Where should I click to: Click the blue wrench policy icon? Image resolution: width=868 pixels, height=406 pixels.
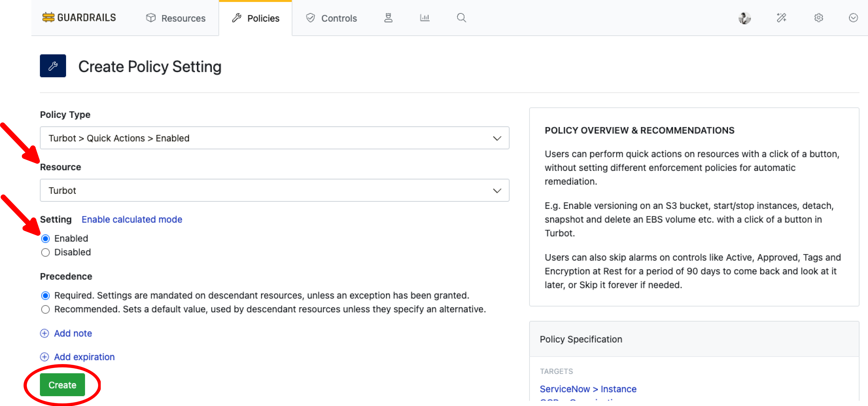53,66
